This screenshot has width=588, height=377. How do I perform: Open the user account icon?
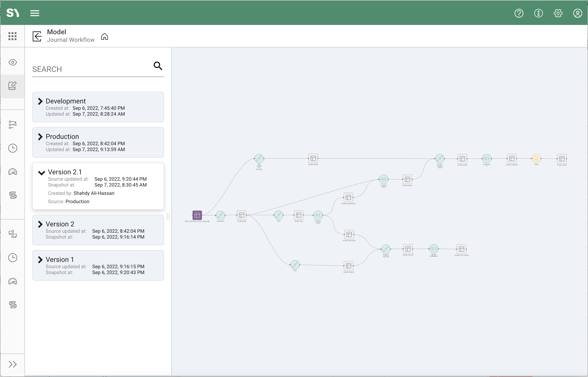(577, 13)
